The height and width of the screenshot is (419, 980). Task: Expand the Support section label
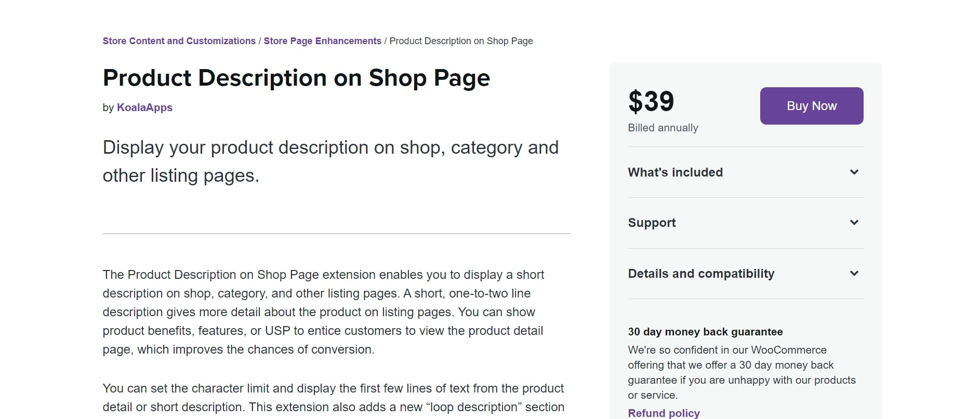(652, 223)
